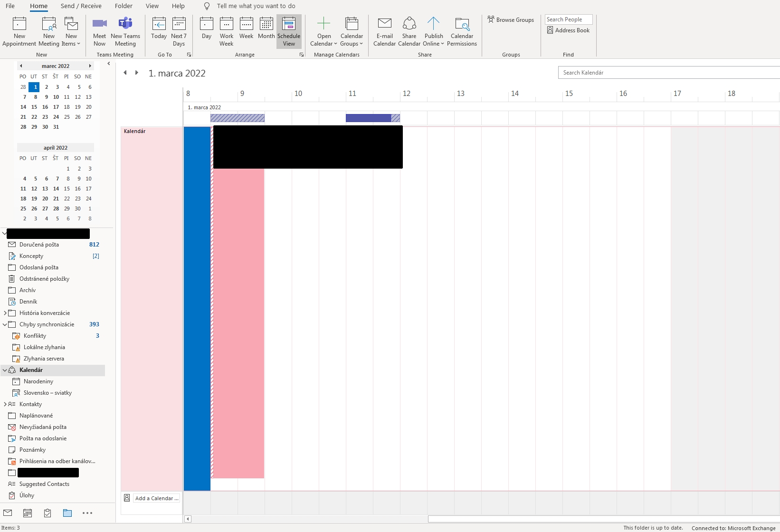Open the Send / Receive tab
780x532 pixels.
[x=80, y=6]
